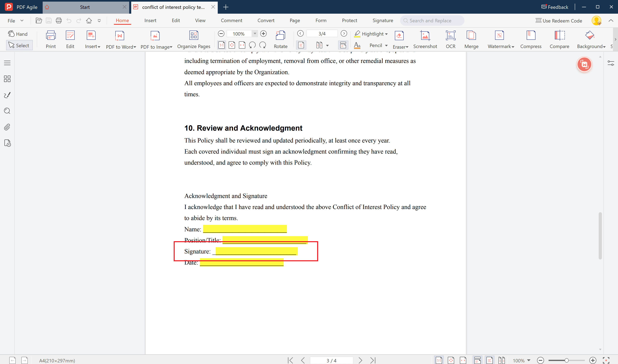Click the Organize Pages icon
Image resolution: width=618 pixels, height=364 pixels.
coord(193,36)
